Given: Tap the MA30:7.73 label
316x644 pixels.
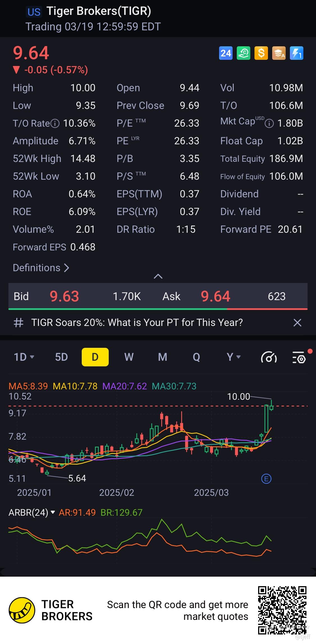Looking at the screenshot, I should pos(174,386).
